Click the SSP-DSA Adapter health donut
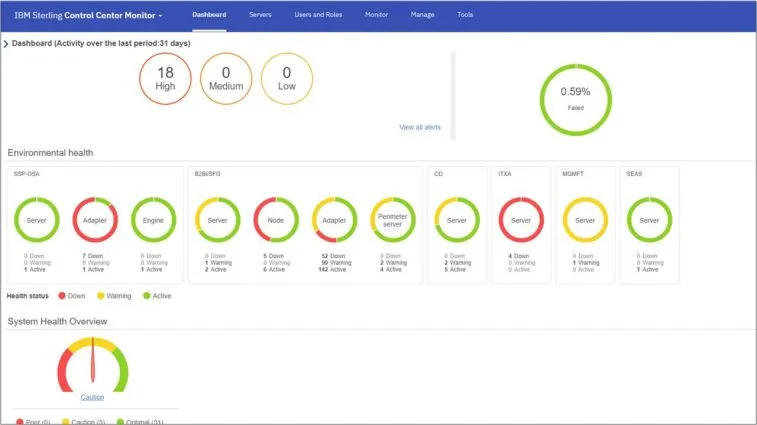Image resolution: width=757 pixels, height=425 pixels. point(95,219)
